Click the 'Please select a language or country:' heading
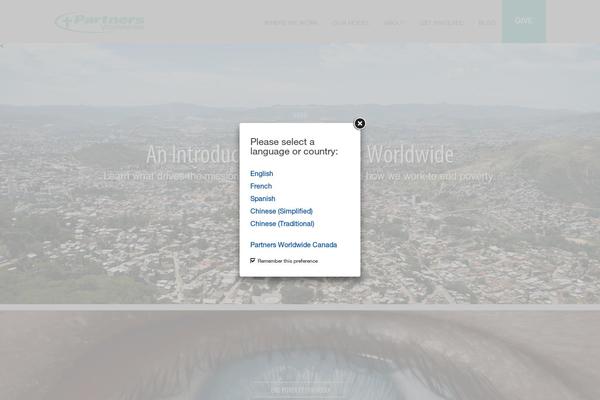600x400 pixels. click(294, 147)
